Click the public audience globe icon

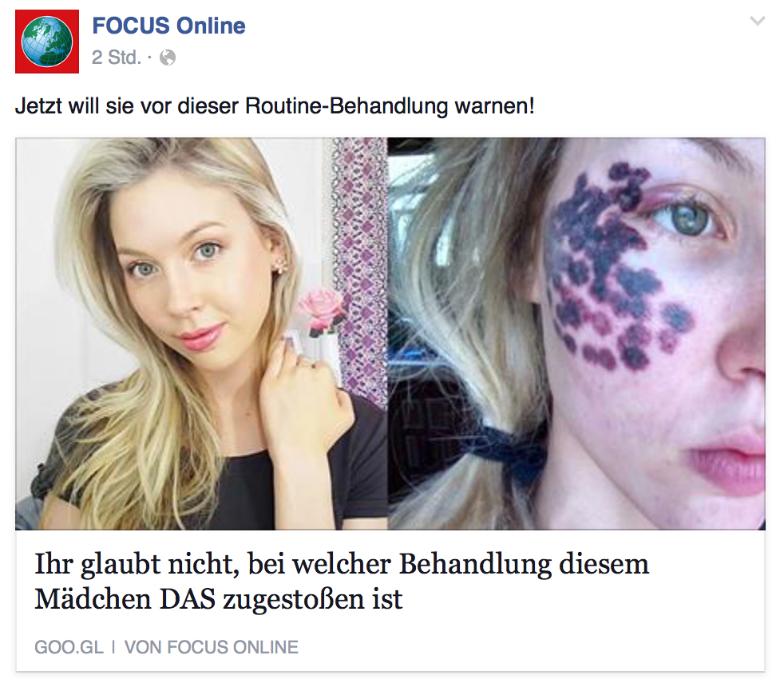pos(168,58)
